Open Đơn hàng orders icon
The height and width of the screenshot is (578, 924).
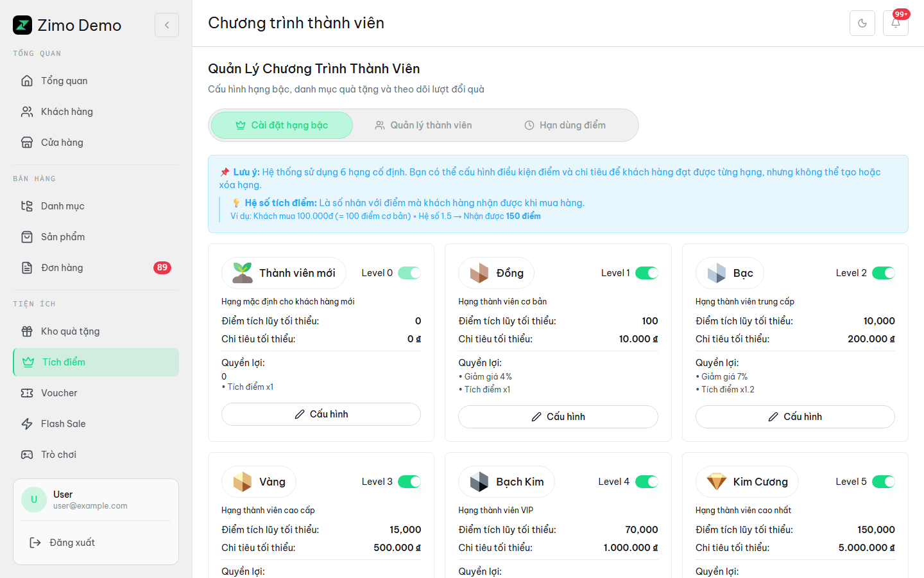tap(27, 268)
